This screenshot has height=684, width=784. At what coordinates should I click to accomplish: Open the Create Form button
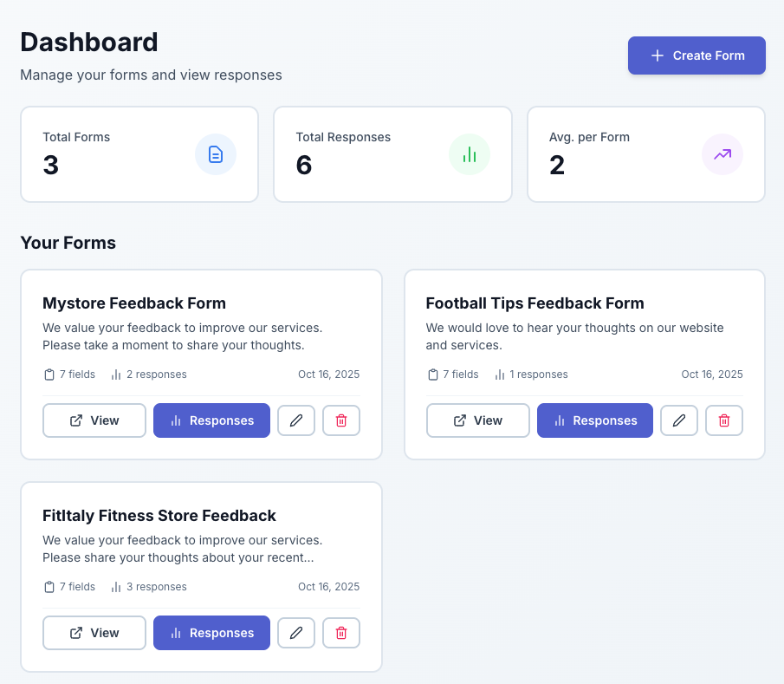(697, 55)
